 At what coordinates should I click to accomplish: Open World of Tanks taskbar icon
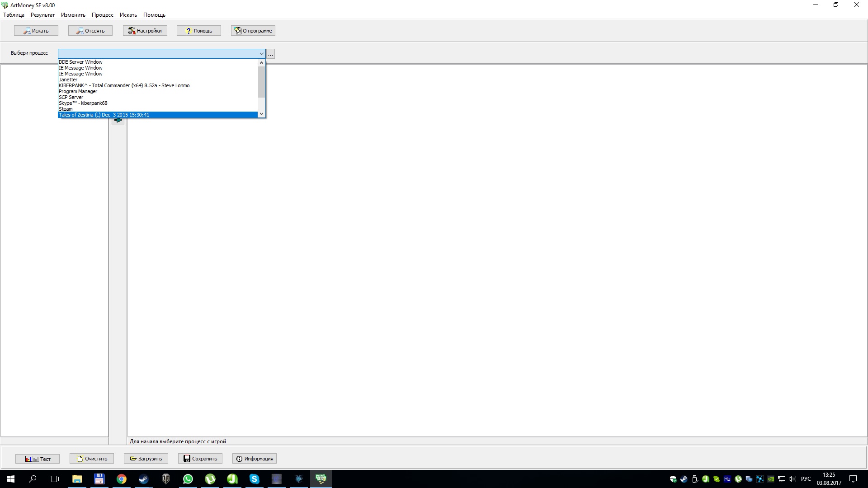166,479
